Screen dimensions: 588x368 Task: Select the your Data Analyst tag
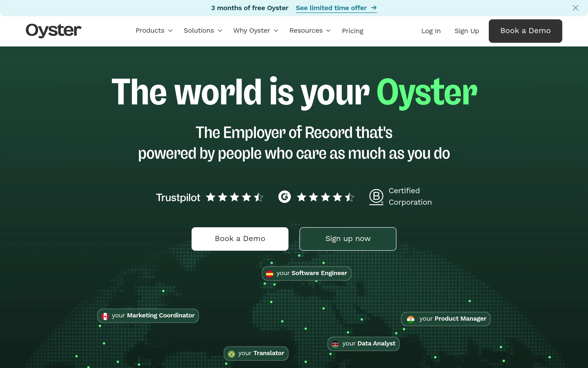point(363,344)
